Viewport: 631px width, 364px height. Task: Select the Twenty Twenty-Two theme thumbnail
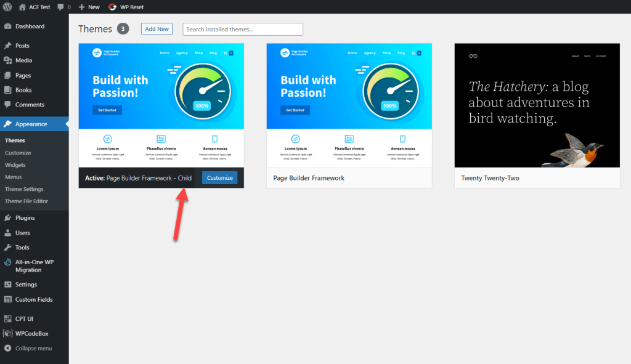537,105
